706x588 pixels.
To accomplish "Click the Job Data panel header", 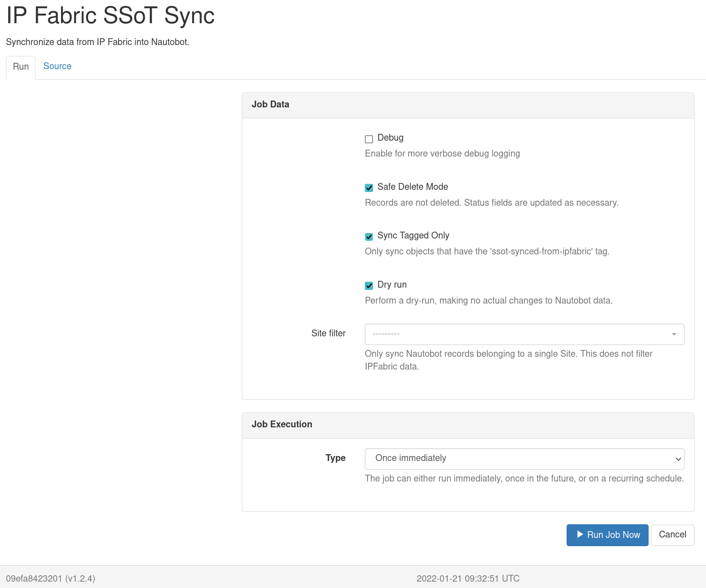I will [270, 104].
